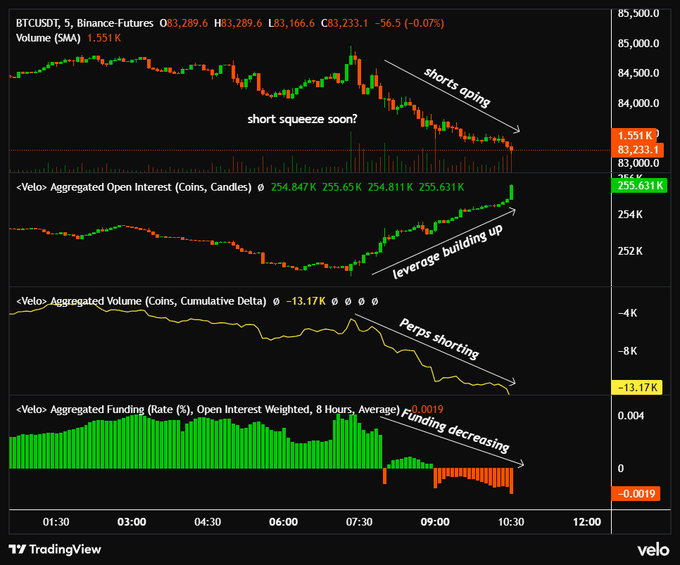
Task: Click the Volume SMA value 1.551 K
Action: coord(104,38)
